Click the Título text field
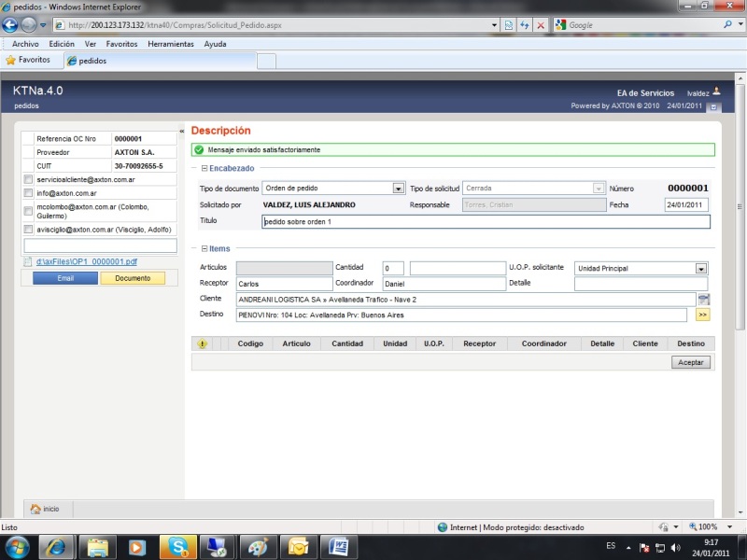 (x=486, y=222)
